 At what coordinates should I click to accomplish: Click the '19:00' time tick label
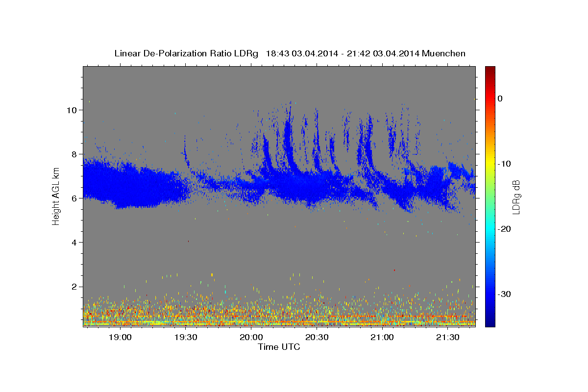pos(120,337)
